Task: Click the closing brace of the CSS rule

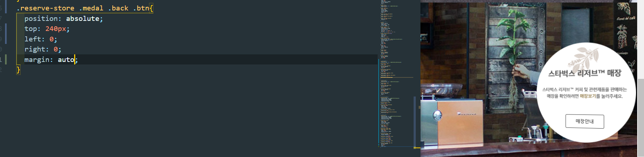Action: tap(18, 69)
